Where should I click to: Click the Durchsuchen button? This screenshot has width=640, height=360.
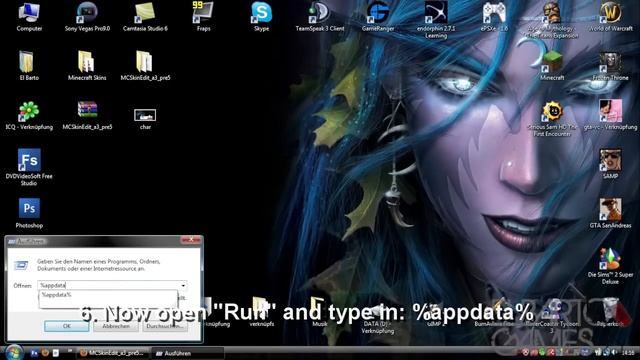165,326
